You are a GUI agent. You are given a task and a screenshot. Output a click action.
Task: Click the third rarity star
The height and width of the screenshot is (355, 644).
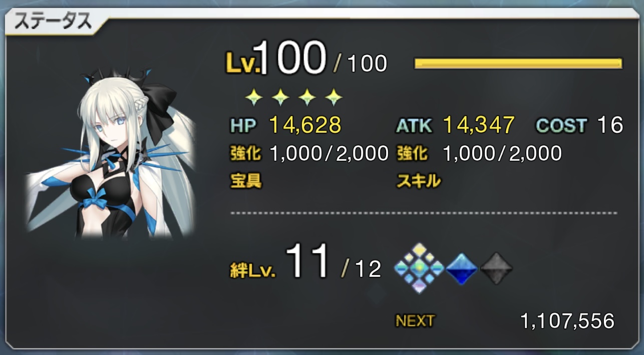point(307,97)
